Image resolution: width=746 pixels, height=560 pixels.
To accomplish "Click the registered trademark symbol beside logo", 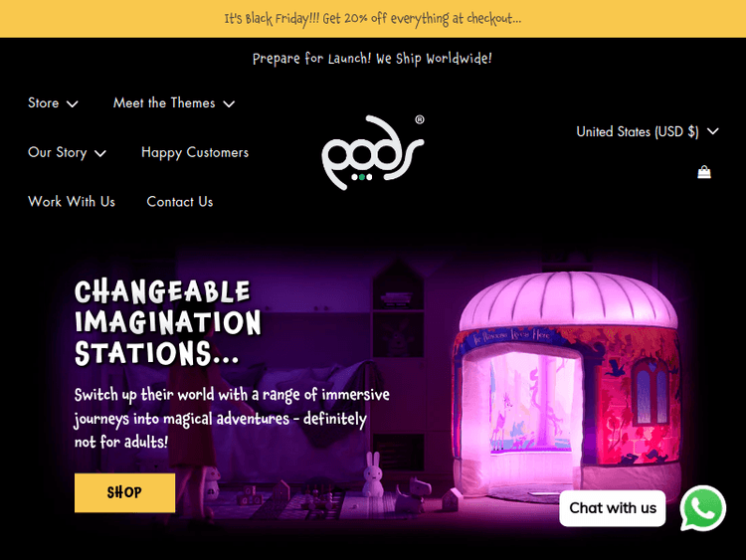I will [420, 119].
